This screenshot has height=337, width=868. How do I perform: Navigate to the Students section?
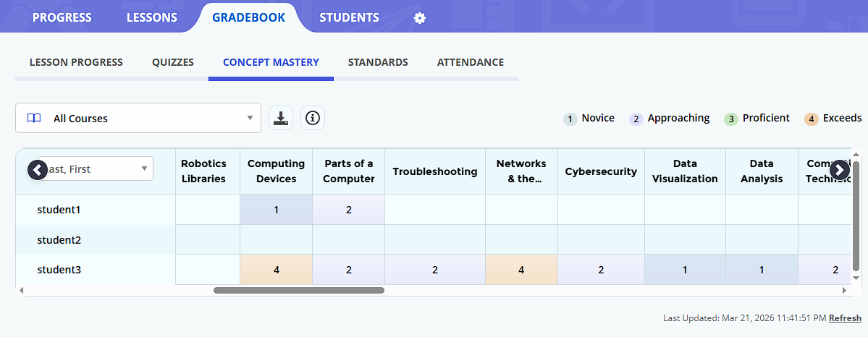350,17
